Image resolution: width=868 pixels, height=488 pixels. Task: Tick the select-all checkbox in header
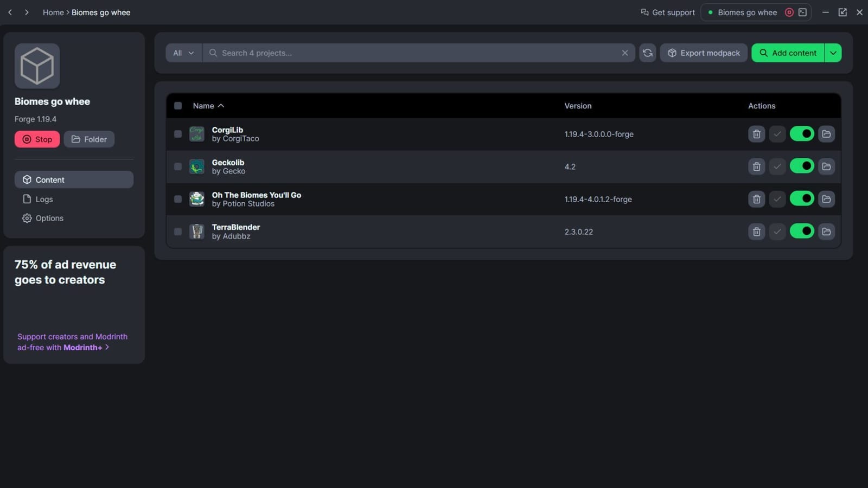(178, 106)
